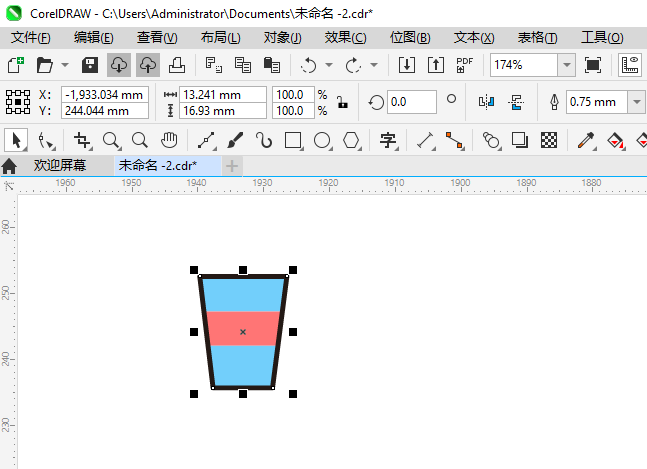Select the Color Eyedropper tool
The width and height of the screenshot is (647, 469).
point(586,140)
